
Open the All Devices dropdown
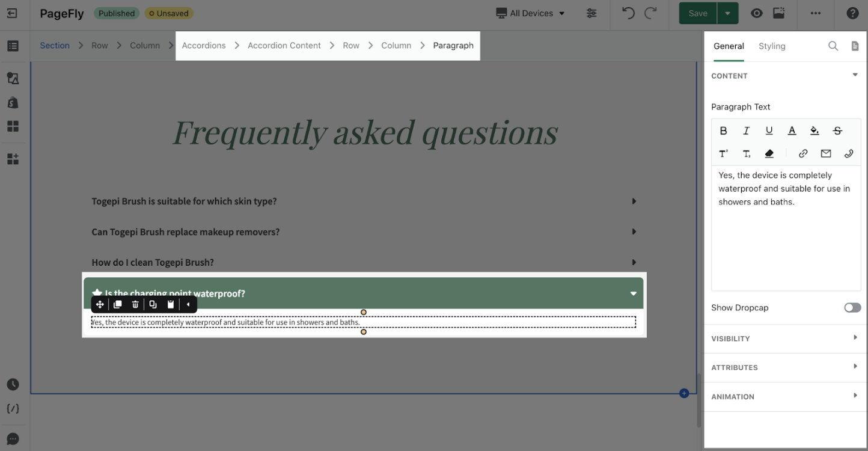tap(530, 13)
